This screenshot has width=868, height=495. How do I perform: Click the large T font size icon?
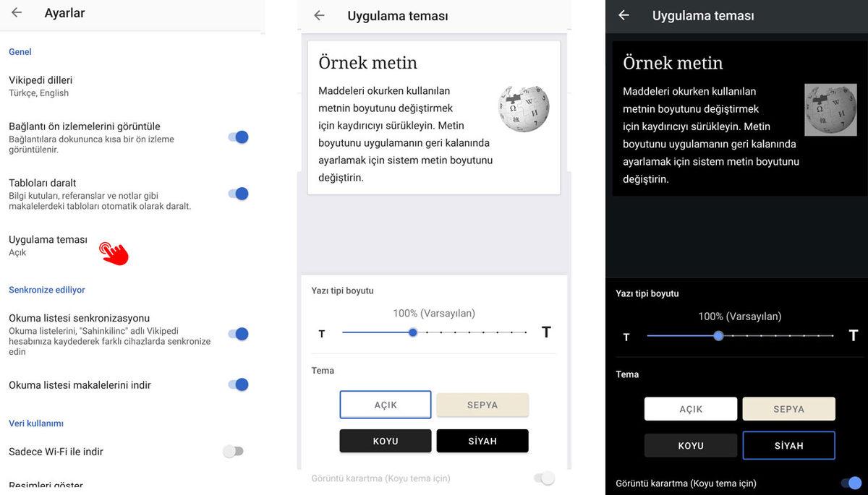tap(546, 332)
